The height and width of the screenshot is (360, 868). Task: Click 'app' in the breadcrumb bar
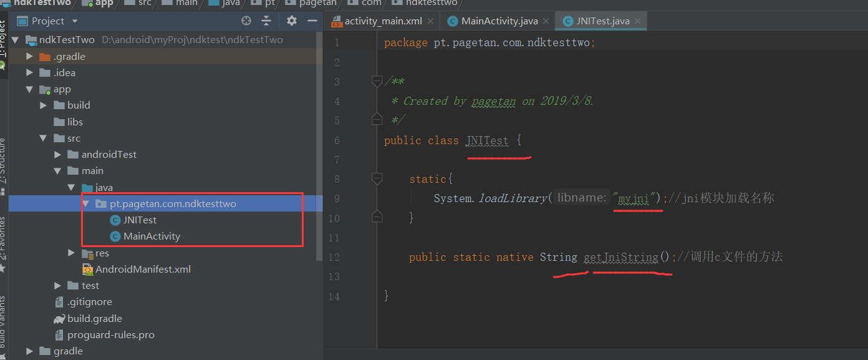coord(104,3)
